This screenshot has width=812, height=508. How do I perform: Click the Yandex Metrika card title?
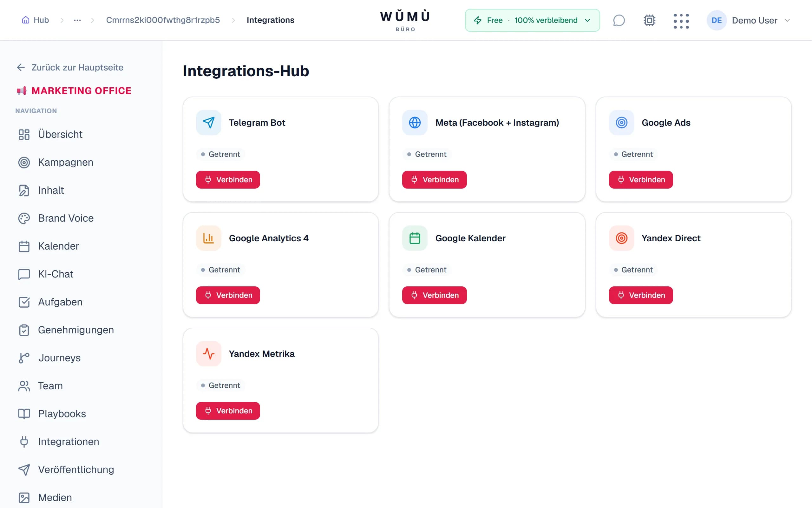(262, 354)
